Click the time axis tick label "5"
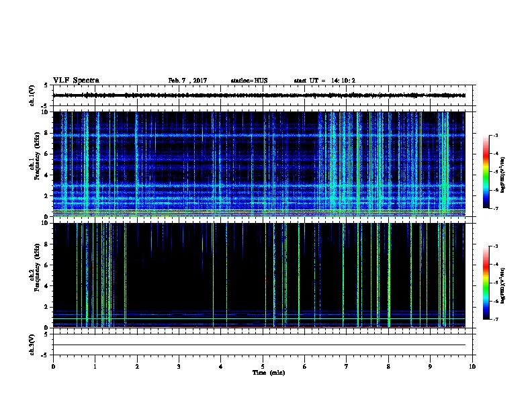Screen dimensions: 532x411 click(x=263, y=367)
